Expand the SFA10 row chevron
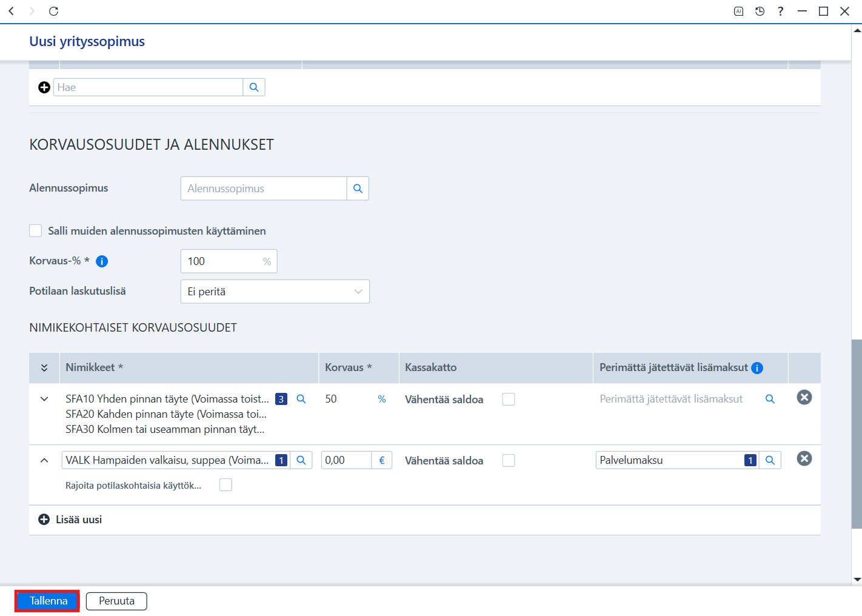 tap(44, 399)
